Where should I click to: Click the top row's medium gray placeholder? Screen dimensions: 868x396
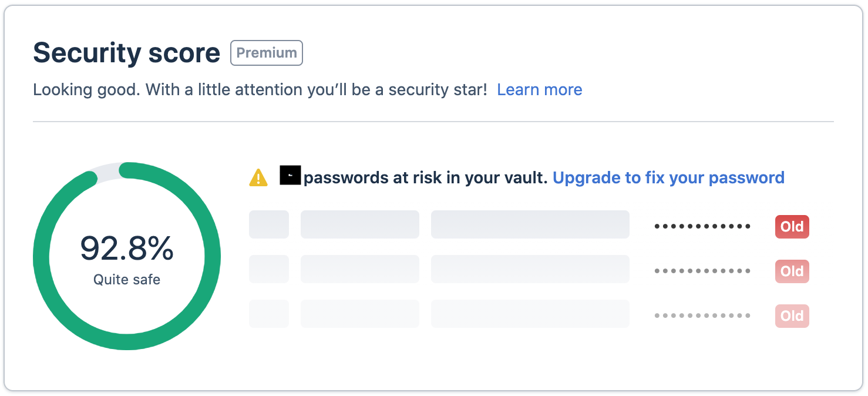(x=359, y=224)
